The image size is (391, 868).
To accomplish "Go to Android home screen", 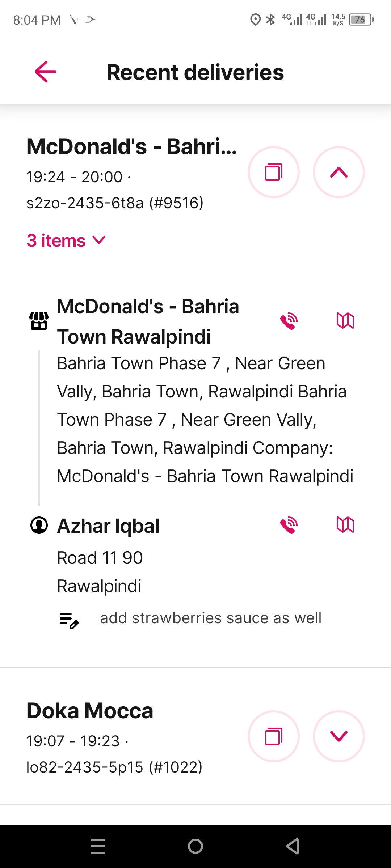I will coord(195,846).
